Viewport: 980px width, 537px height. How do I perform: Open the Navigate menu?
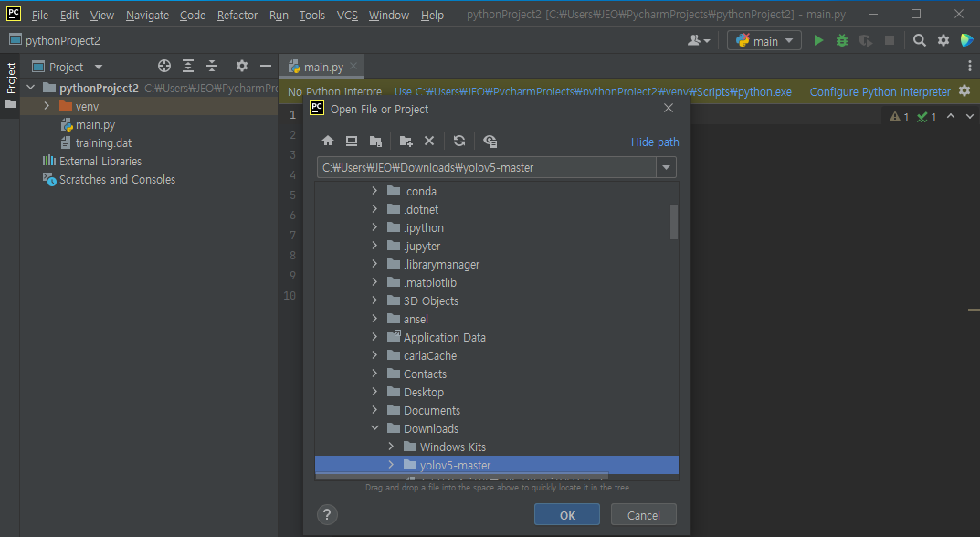(x=147, y=15)
